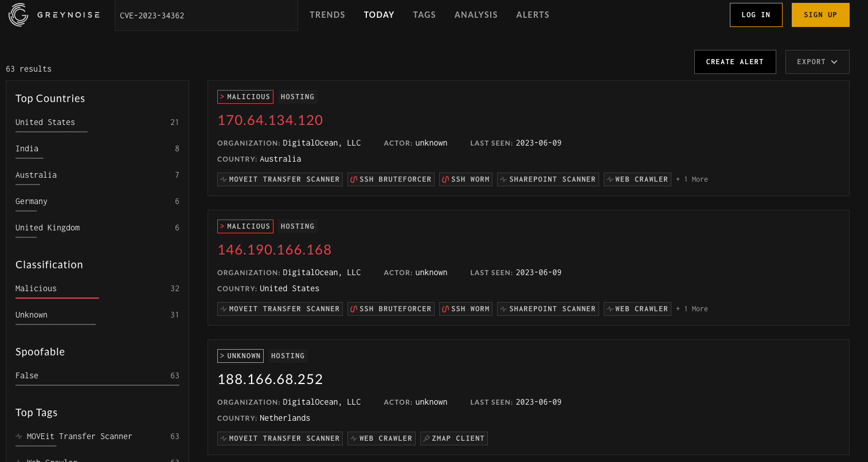Click the Create Alert button

735,62
